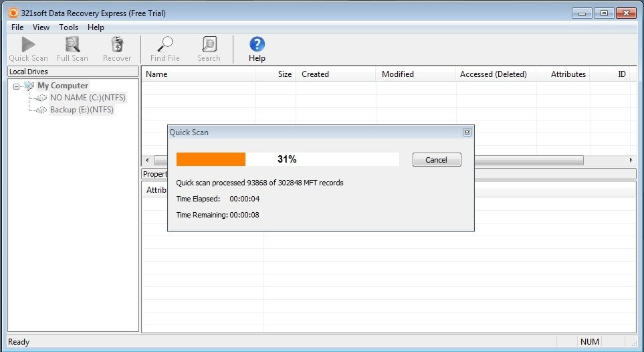Select NO NAME (C:)(NTFS) drive
Viewport: 644px width, 352px height.
tap(88, 98)
